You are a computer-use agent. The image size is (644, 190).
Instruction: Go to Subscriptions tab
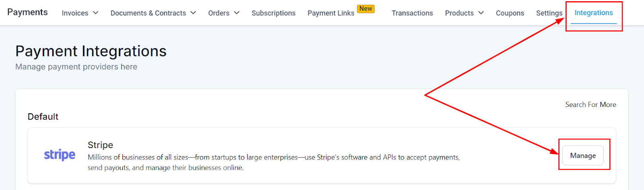click(273, 13)
